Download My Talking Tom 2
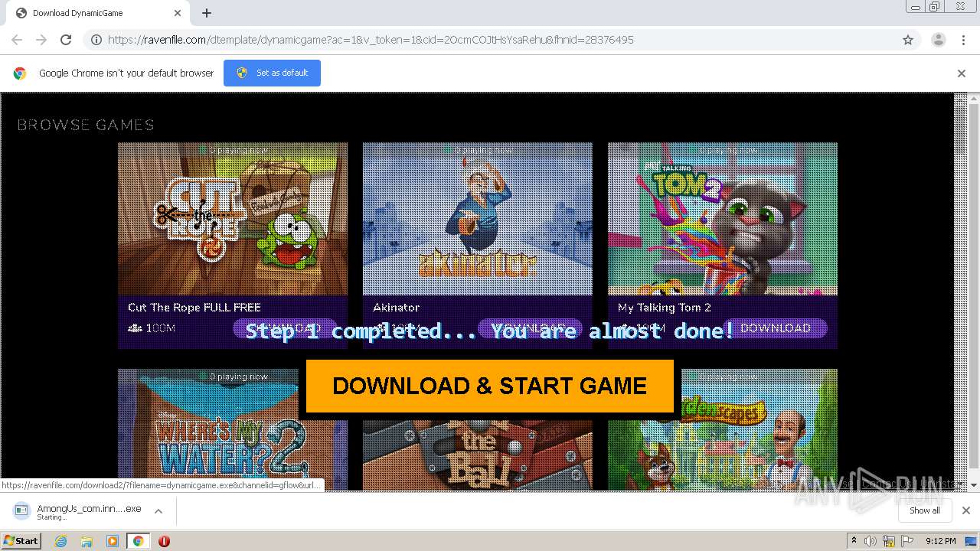The height and width of the screenshot is (551, 980). coord(776,328)
